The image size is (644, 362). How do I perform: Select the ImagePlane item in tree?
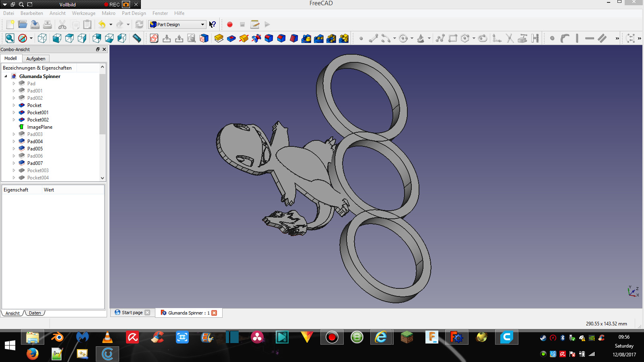(39, 127)
